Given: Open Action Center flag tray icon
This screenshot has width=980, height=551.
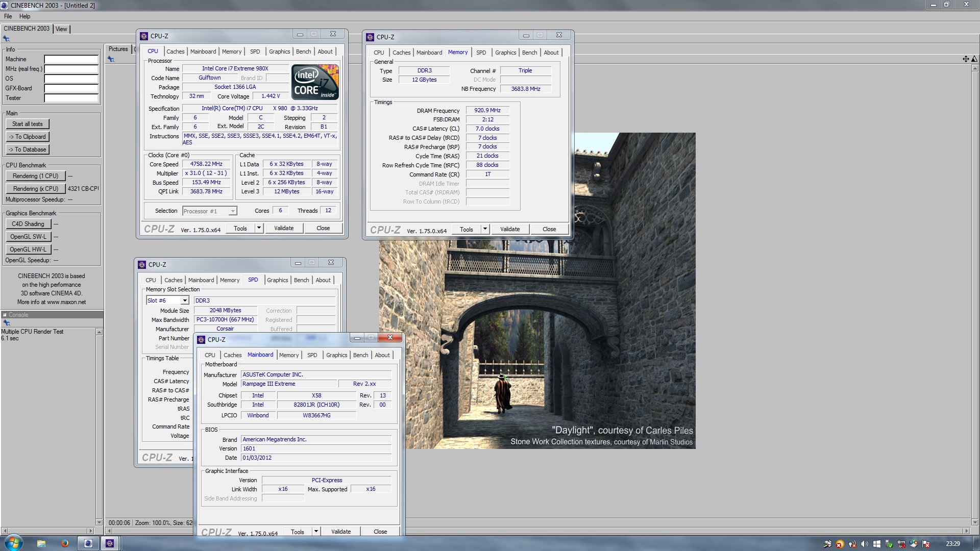Looking at the screenshot, I should [x=926, y=544].
